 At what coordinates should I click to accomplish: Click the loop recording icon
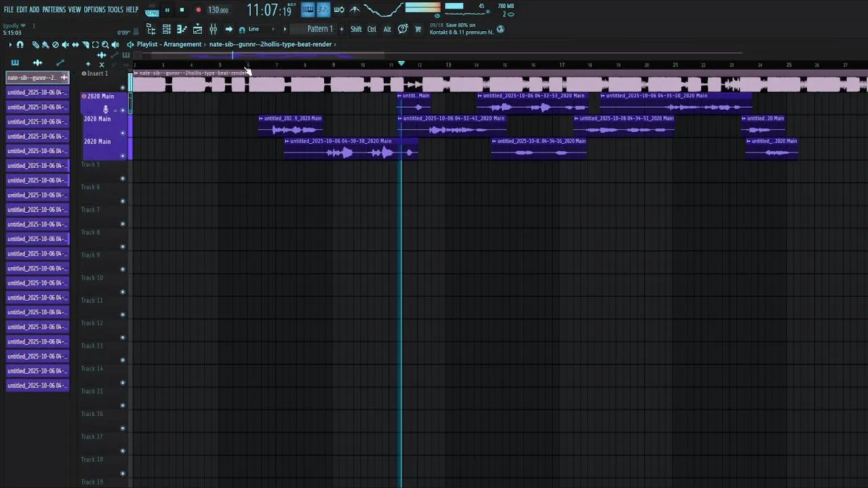tap(339, 9)
